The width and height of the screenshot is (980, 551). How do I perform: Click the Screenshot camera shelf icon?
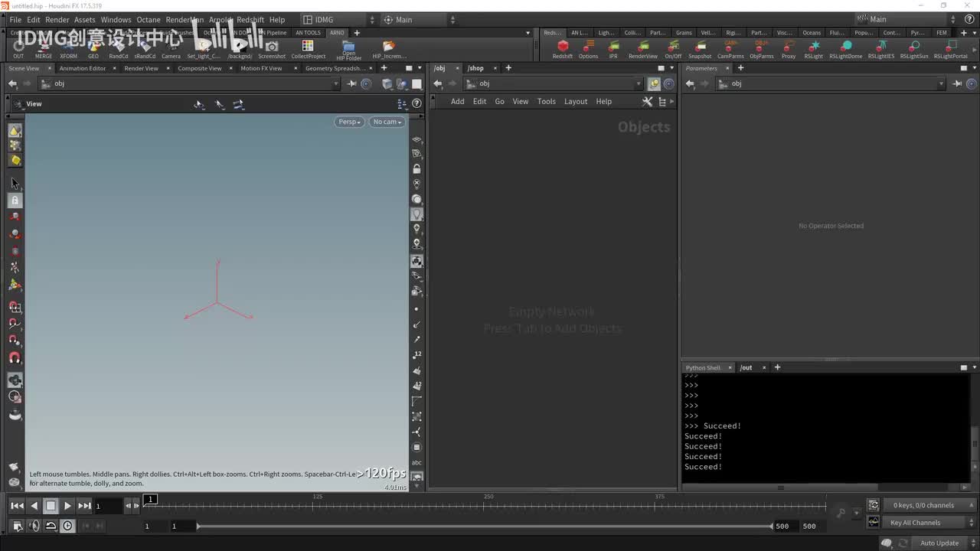[x=271, y=47]
